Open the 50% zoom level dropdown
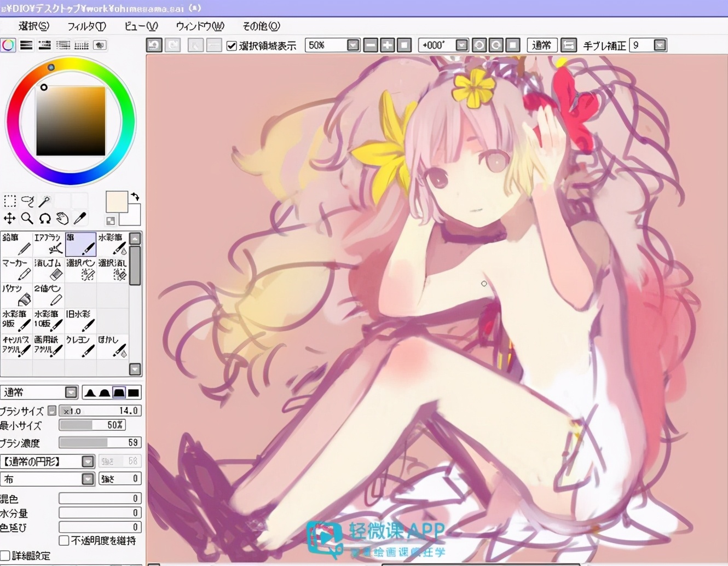 click(353, 45)
